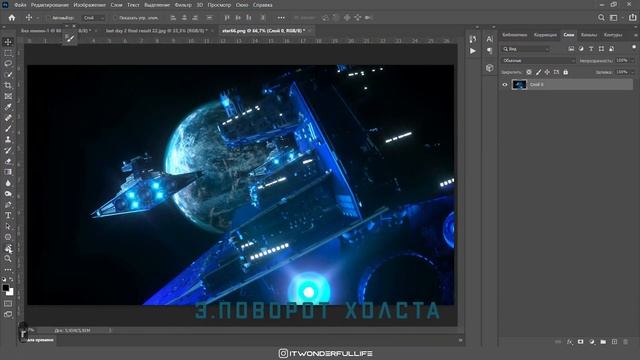Select the Healing Brush tool
Image resolution: width=640 pixels, height=360 pixels.
(8, 118)
